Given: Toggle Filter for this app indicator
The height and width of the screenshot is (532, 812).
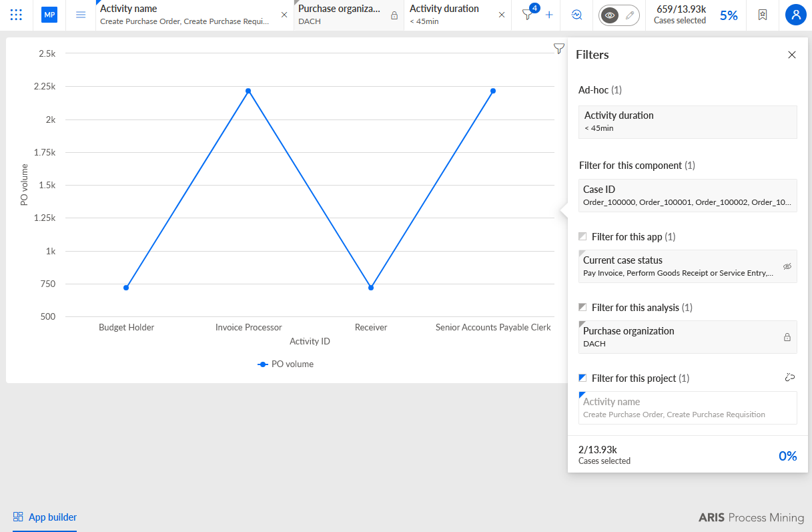Looking at the screenshot, I should [582, 236].
